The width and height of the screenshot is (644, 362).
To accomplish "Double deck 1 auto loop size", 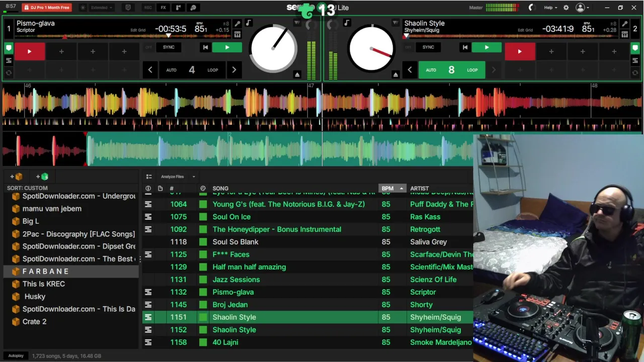I will click(x=234, y=70).
